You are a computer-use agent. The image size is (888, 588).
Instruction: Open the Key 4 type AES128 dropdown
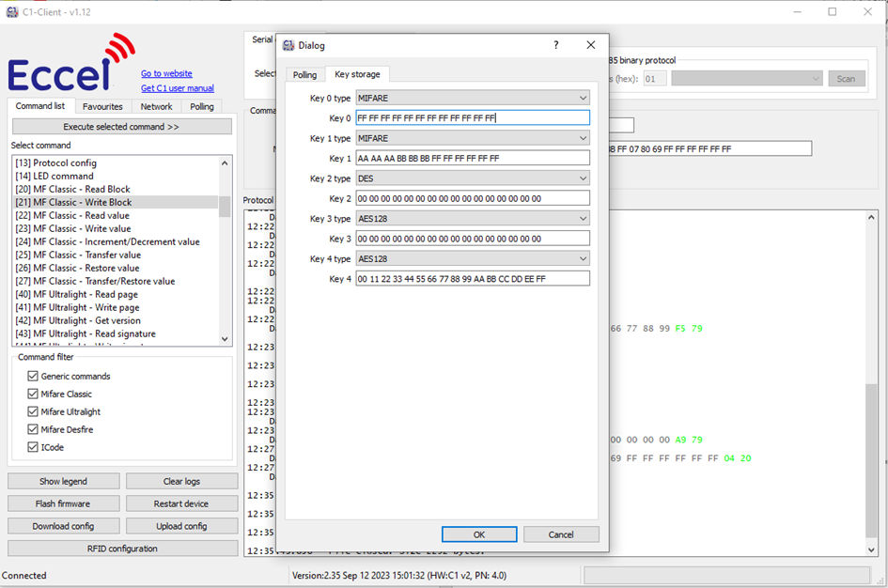click(473, 258)
